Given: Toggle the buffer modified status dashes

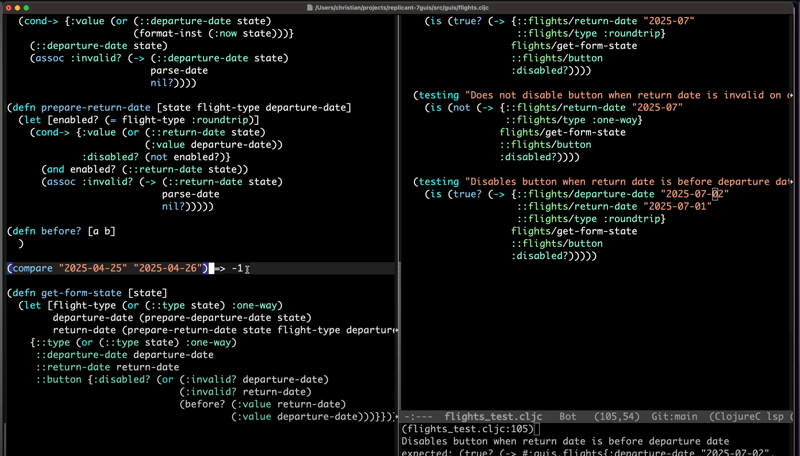Looking at the screenshot, I should pos(417,416).
